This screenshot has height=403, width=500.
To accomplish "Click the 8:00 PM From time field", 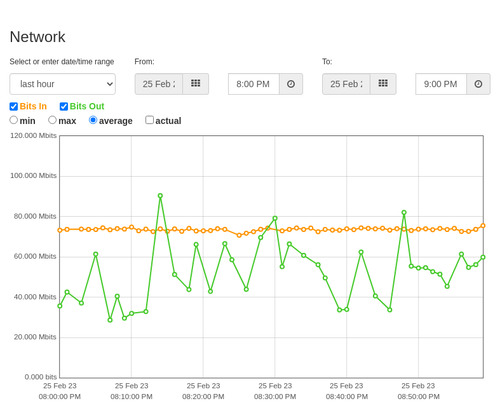I will (x=254, y=84).
